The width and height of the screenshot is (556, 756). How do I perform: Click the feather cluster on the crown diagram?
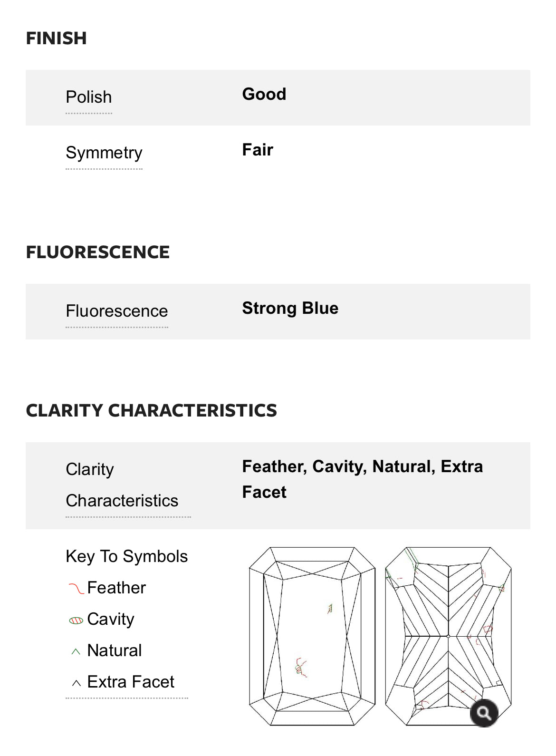click(301, 667)
